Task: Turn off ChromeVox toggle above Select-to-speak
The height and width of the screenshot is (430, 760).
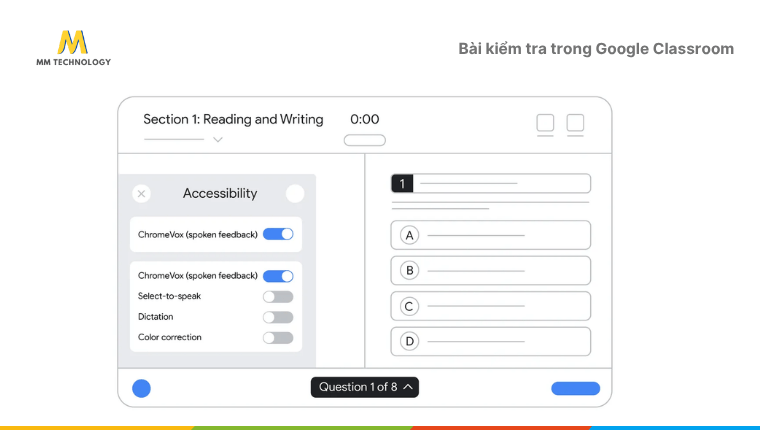Action: (x=278, y=276)
